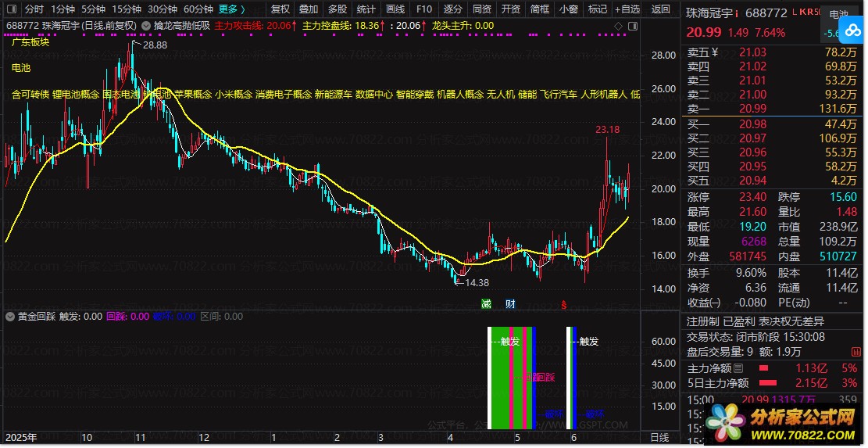
Task: Click the 交易状态 闭市阶段 status line
Action: (755, 337)
